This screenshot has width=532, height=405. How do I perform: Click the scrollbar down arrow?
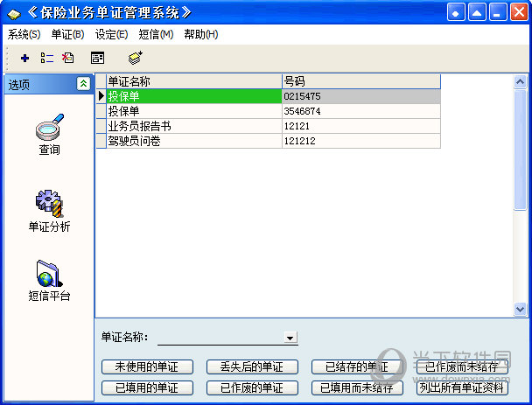pyautogui.click(x=521, y=309)
